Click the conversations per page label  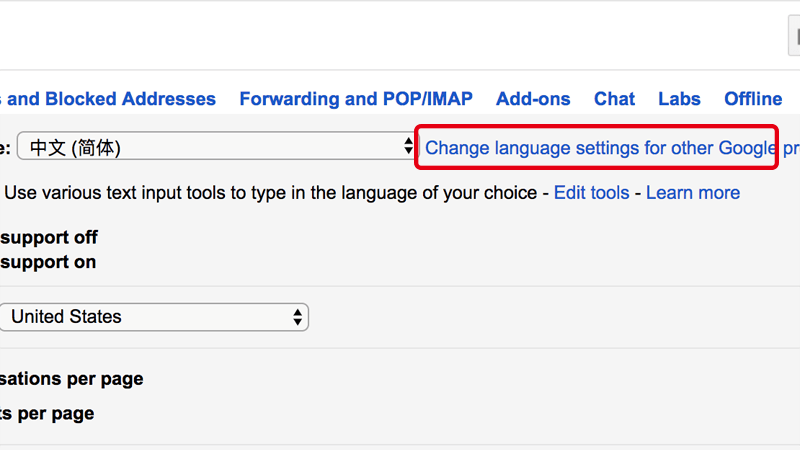click(x=71, y=379)
